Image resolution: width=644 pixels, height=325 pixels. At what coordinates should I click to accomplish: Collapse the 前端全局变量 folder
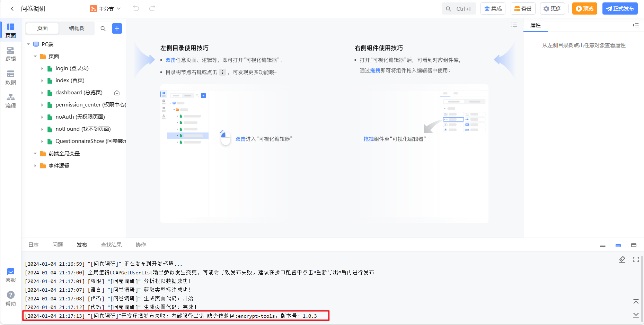click(35, 154)
